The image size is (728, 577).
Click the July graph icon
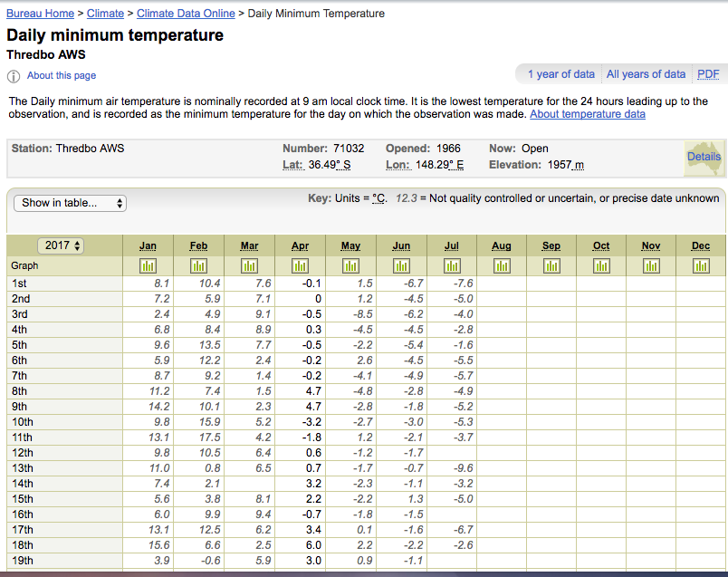coord(452,266)
